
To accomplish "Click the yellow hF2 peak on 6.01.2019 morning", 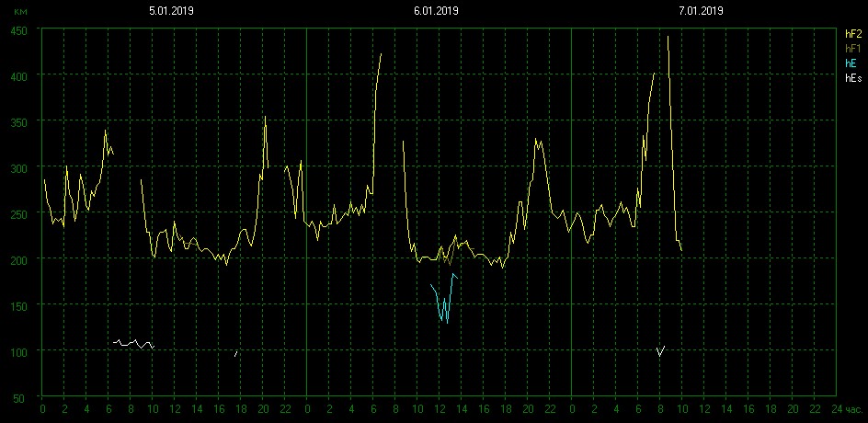I will click(x=380, y=55).
